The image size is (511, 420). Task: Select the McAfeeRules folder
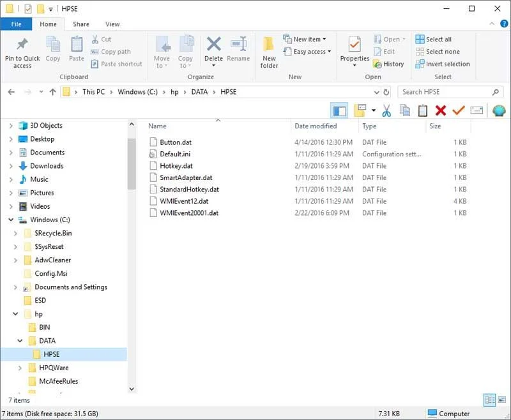[58, 381]
